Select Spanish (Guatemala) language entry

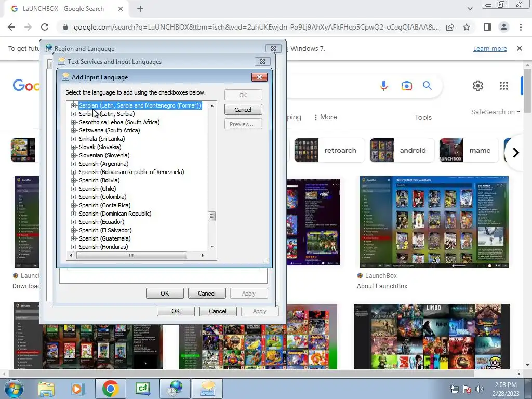click(x=104, y=238)
